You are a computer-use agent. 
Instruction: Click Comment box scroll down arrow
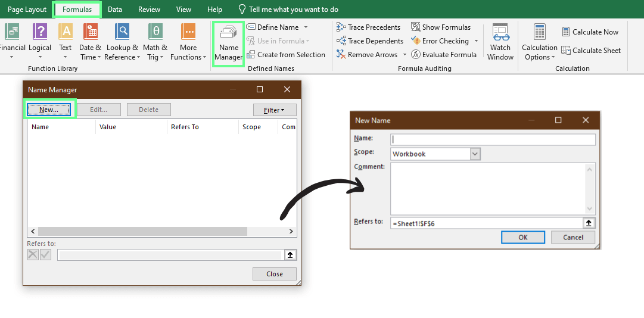(590, 208)
